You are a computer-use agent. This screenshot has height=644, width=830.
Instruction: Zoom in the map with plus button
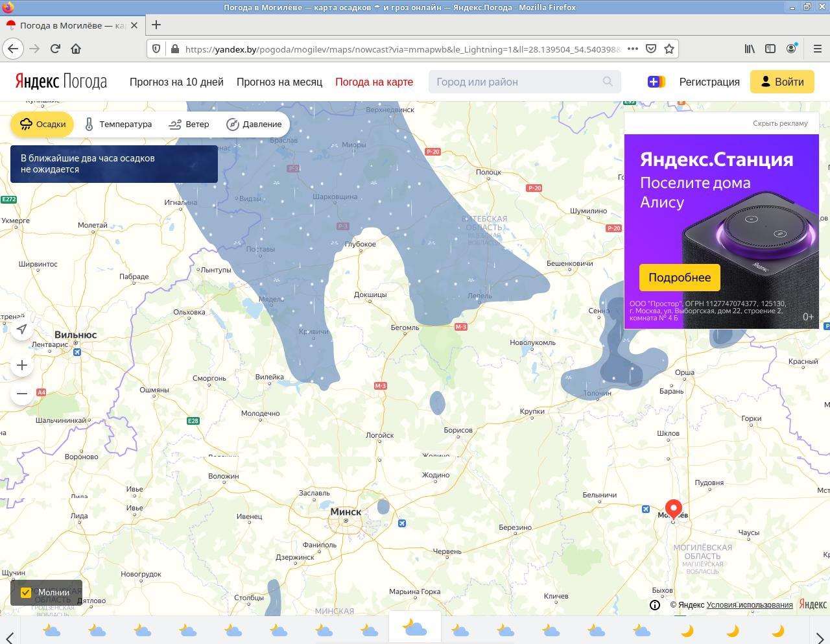click(22, 365)
